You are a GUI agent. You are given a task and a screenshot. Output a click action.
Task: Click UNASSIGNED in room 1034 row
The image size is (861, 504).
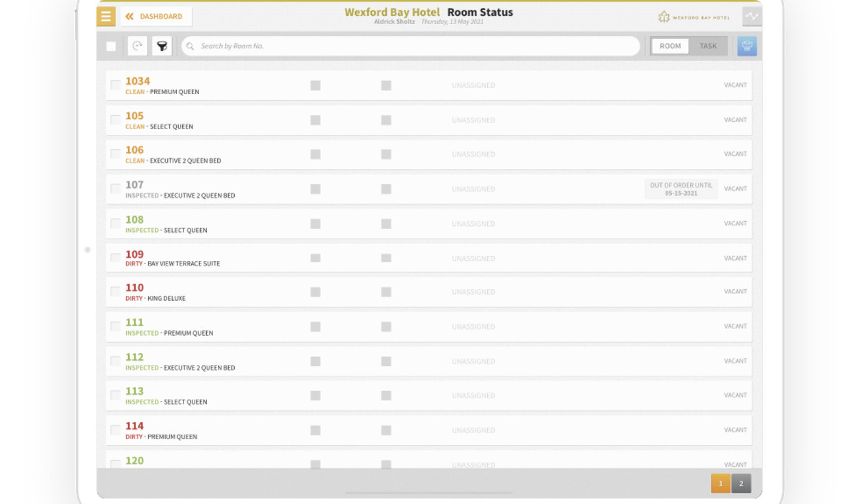(474, 86)
